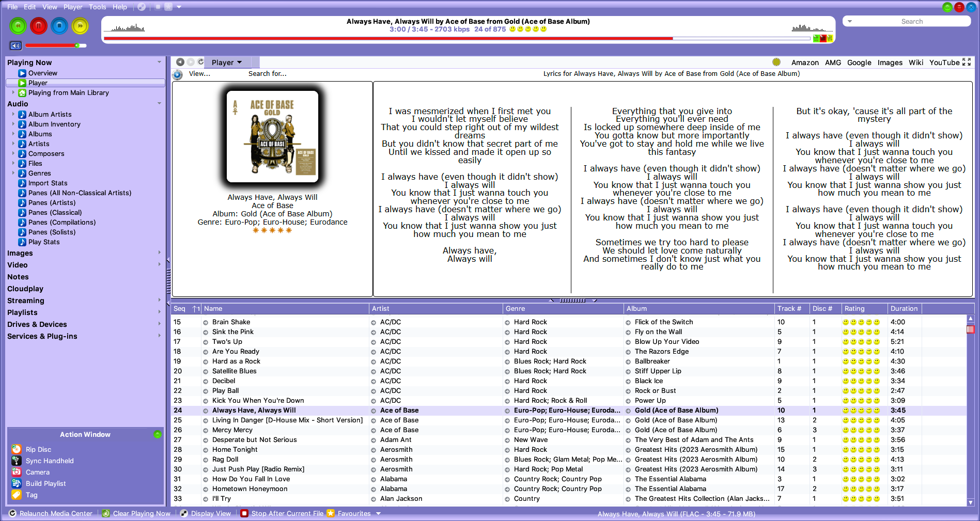Viewport: 980px width, 521px height.
Task: Expand the Album Artists tree node
Action: 13,115
